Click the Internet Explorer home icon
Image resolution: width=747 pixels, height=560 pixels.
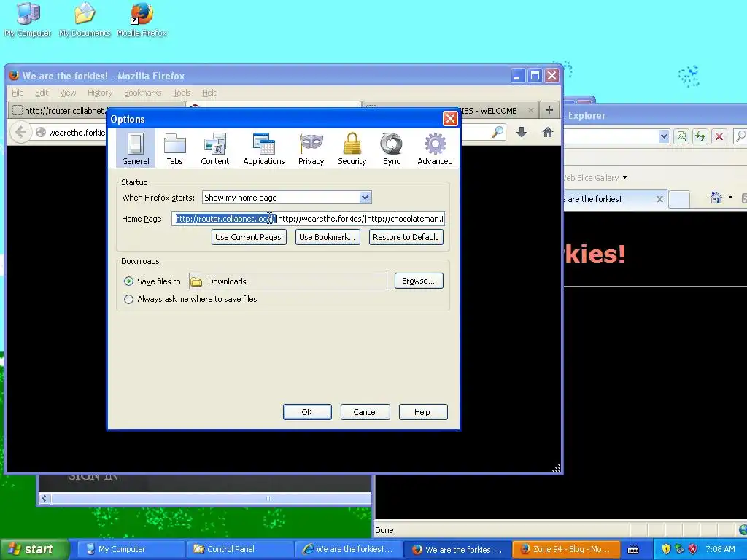[716, 197]
